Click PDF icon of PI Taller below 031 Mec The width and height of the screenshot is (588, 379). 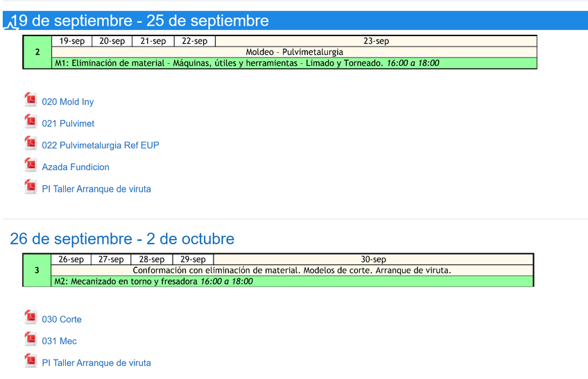31,362
